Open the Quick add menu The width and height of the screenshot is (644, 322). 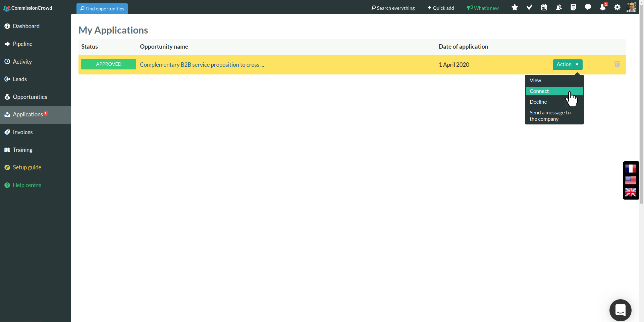tap(440, 8)
